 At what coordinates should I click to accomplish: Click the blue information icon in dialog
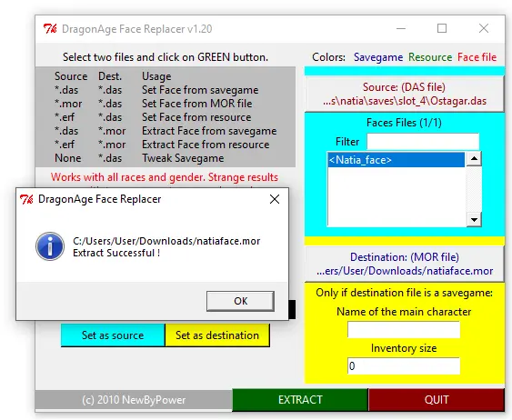(x=50, y=246)
